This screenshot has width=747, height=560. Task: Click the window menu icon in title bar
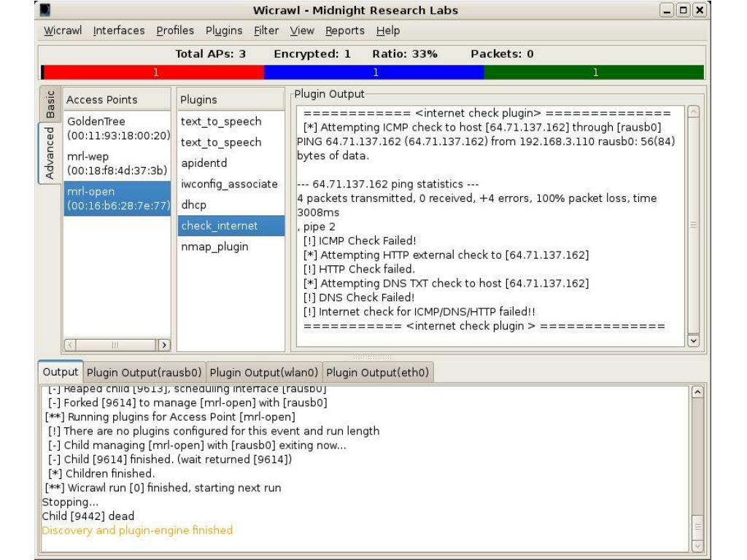[x=44, y=9]
